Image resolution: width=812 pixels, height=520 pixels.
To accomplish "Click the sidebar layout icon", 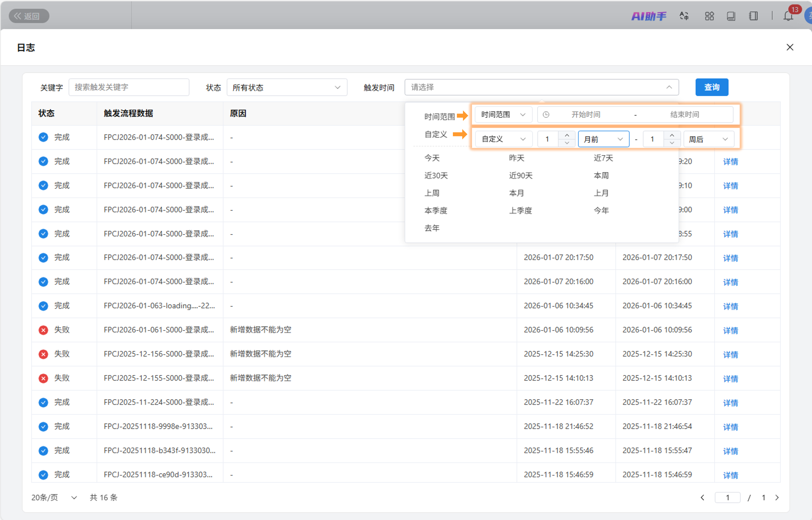I will 753,16.
